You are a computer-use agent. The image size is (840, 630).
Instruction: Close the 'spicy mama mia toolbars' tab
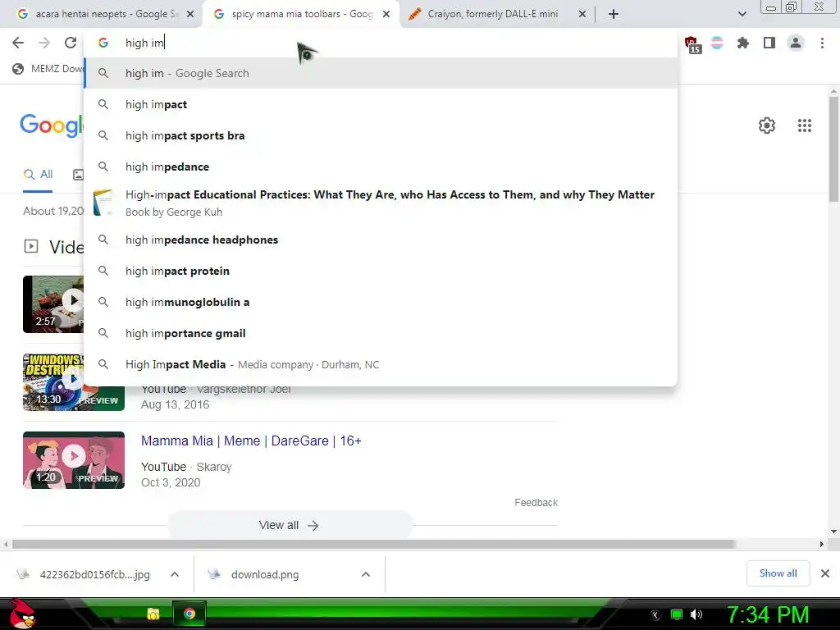(386, 14)
